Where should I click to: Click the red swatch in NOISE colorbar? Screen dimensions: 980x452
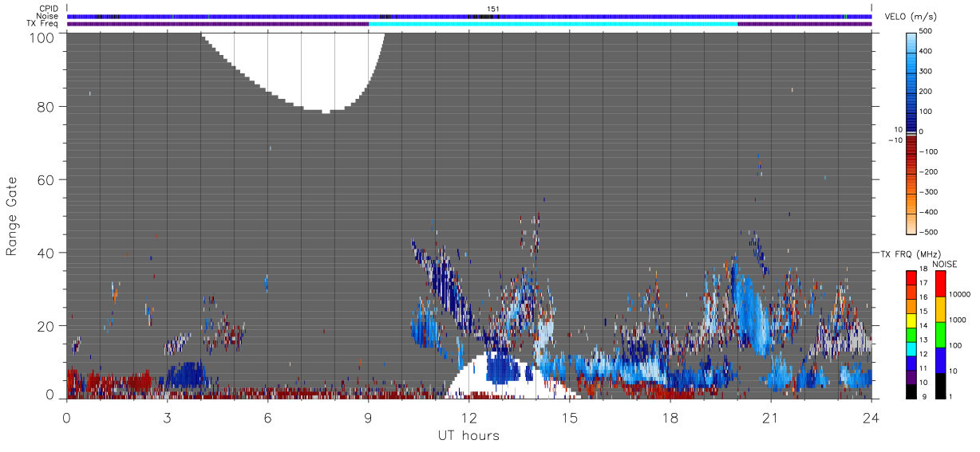point(940,283)
